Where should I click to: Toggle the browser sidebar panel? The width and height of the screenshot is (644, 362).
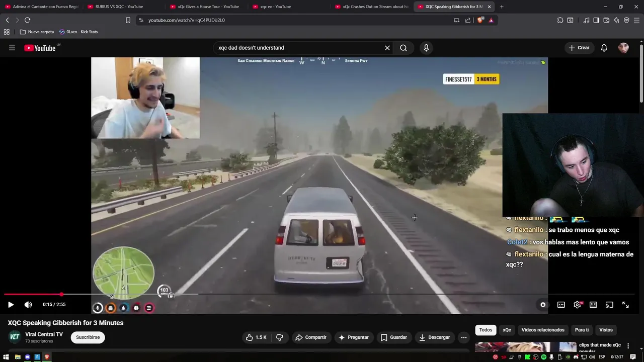(596, 20)
